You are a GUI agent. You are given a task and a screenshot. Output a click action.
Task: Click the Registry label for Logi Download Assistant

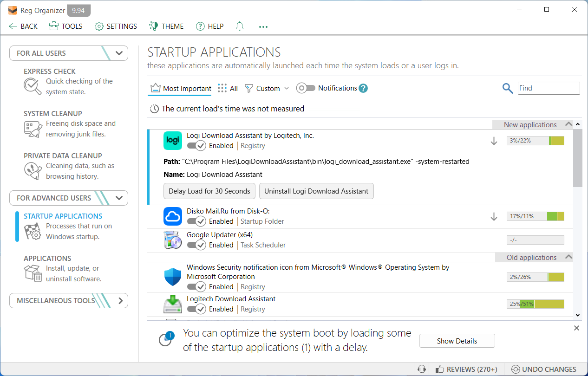(x=253, y=146)
